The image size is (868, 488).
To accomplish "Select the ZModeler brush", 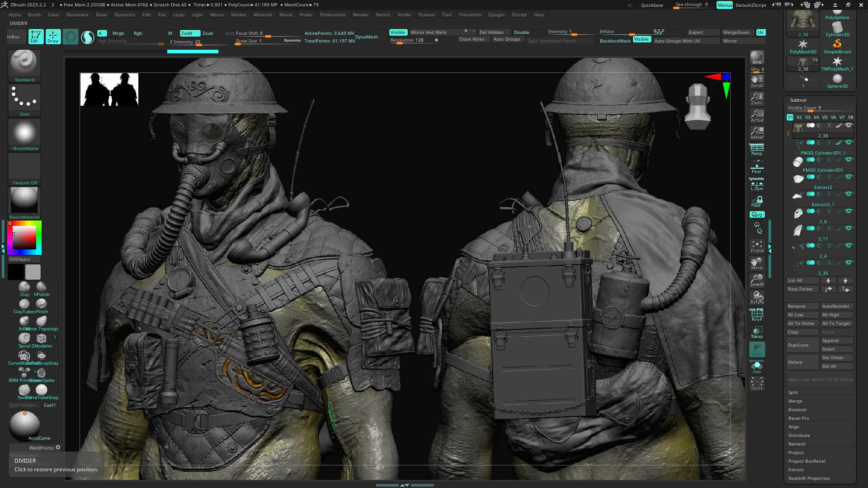I will tap(41, 338).
